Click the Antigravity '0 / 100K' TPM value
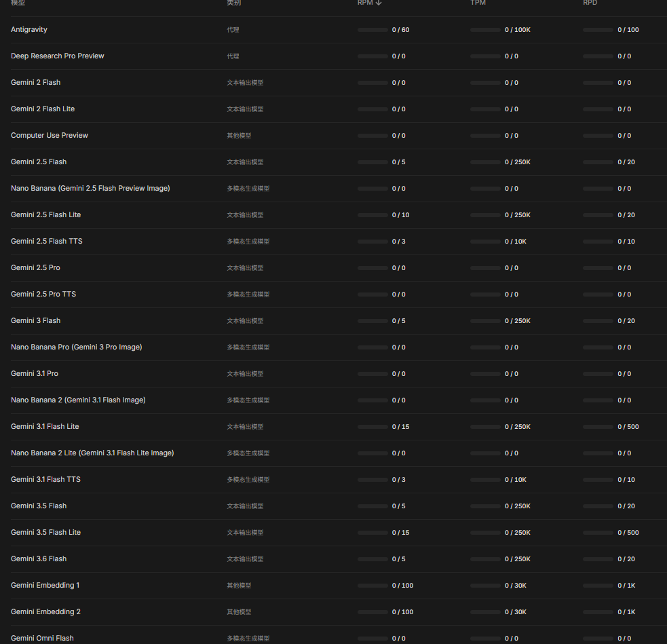 (518, 30)
